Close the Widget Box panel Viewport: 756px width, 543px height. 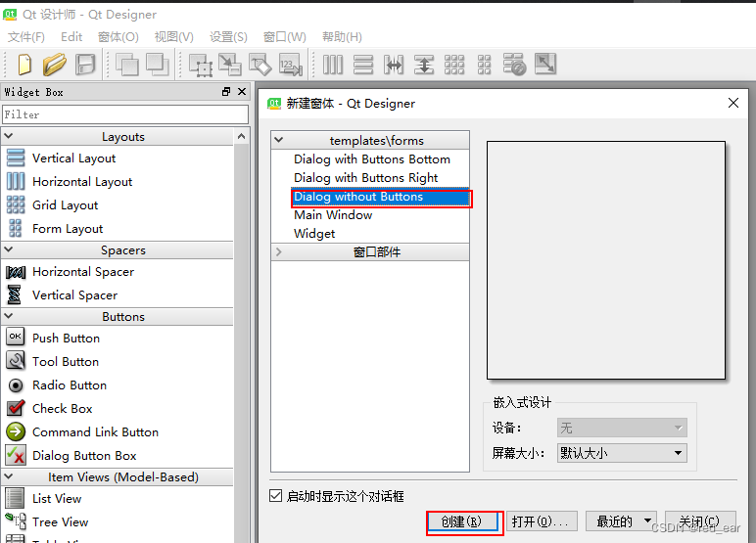242,92
